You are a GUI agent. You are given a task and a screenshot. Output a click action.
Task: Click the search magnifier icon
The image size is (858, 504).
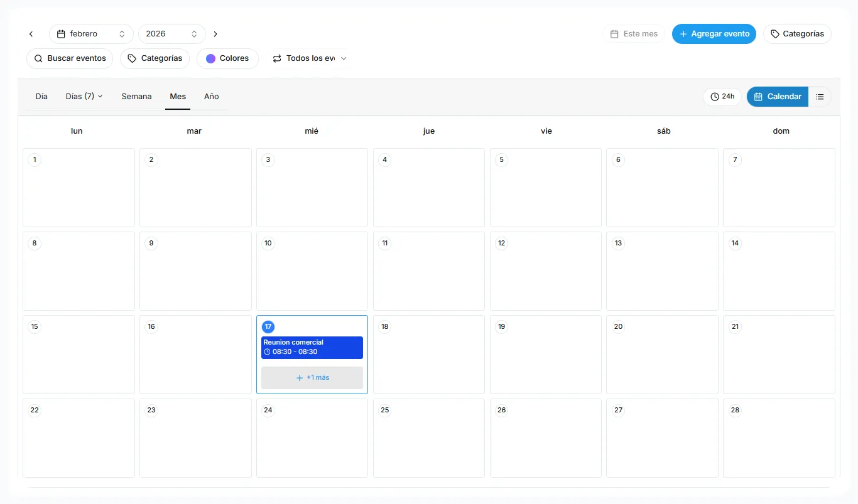pos(38,58)
